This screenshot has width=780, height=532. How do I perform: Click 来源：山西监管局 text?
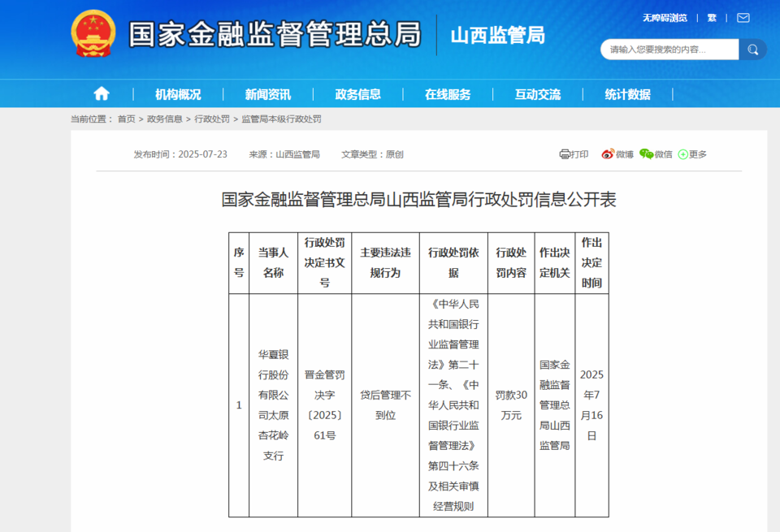(284, 154)
